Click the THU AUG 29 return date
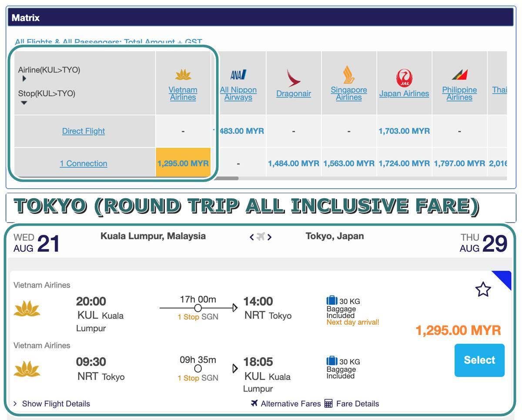The width and height of the screenshot is (522, 420). click(x=483, y=243)
